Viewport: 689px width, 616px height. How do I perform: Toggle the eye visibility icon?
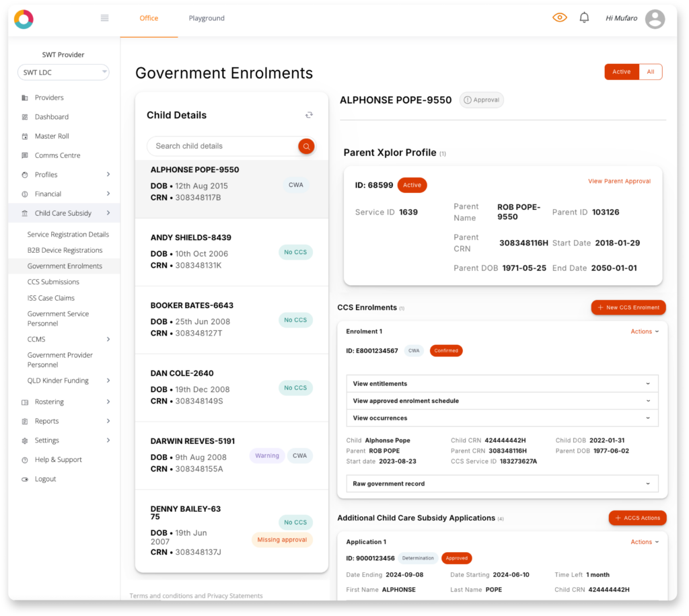tap(559, 18)
